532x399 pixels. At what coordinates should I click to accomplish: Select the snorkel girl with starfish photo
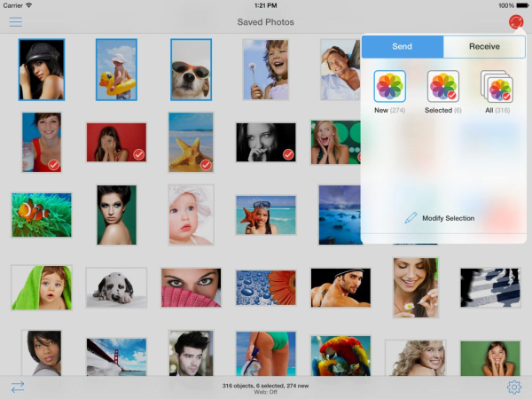point(266,215)
